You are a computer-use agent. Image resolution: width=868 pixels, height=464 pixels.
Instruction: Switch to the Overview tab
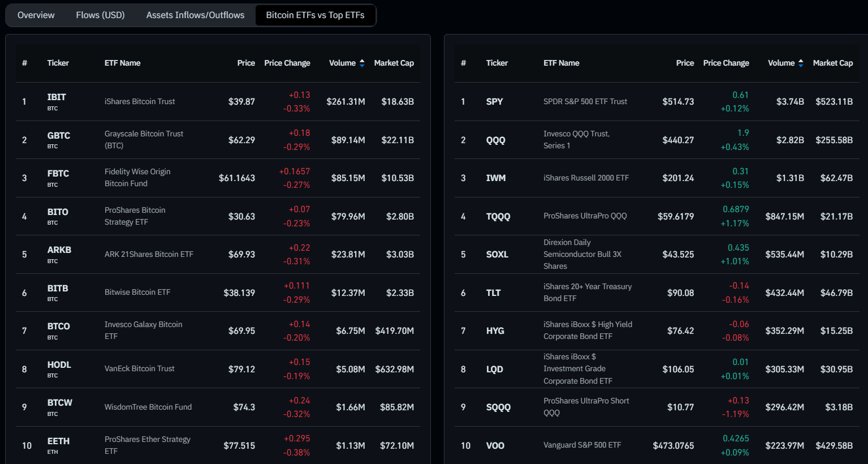tap(36, 15)
